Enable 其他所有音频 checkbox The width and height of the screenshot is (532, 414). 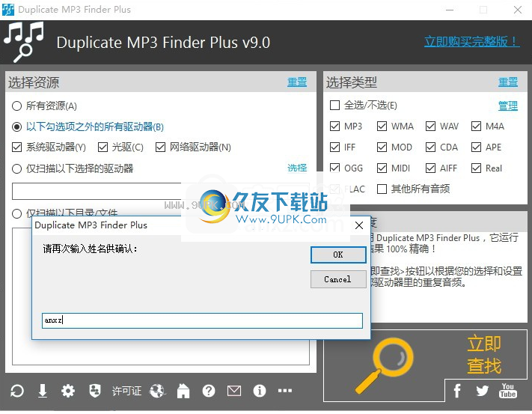382,189
